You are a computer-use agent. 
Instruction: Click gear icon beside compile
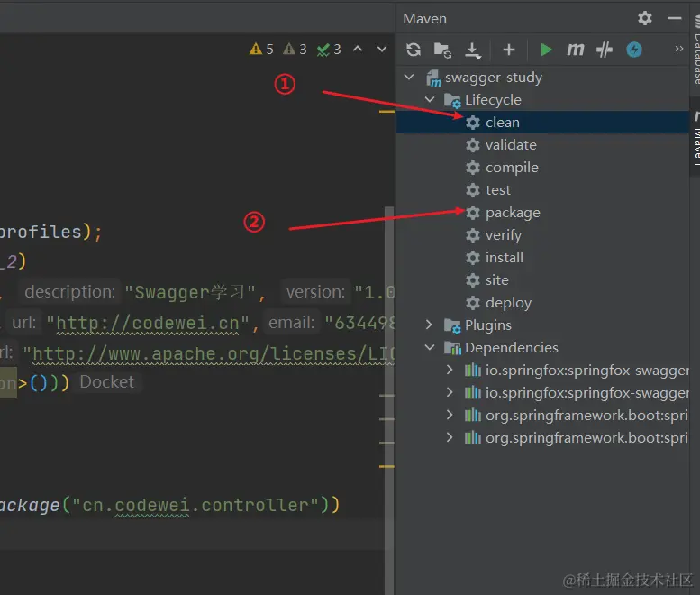(473, 168)
